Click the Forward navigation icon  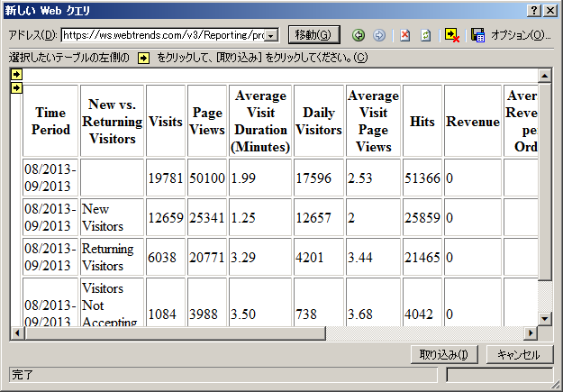[x=379, y=35]
